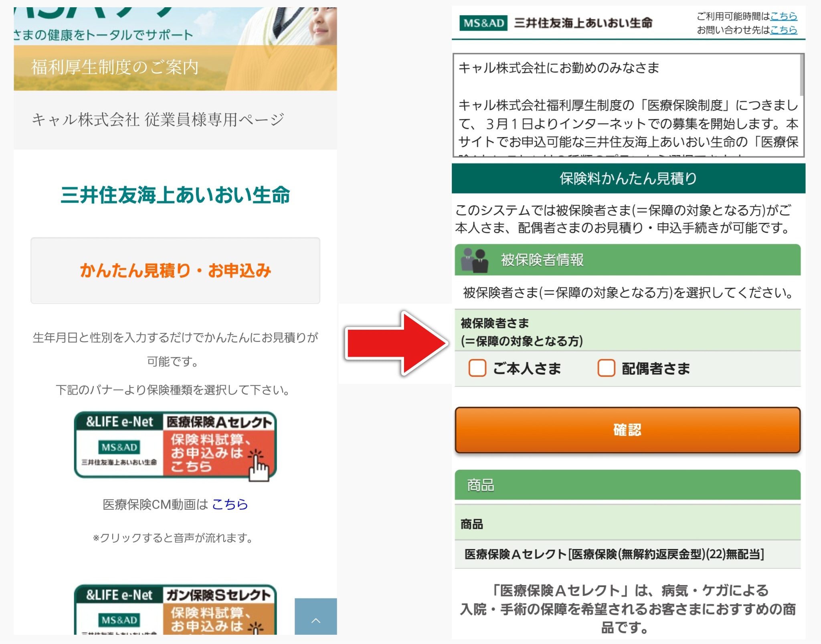This screenshot has width=821, height=644.
Task: Click the 福利厚生制度のご案内 banner
Action: pyautogui.click(x=175, y=68)
